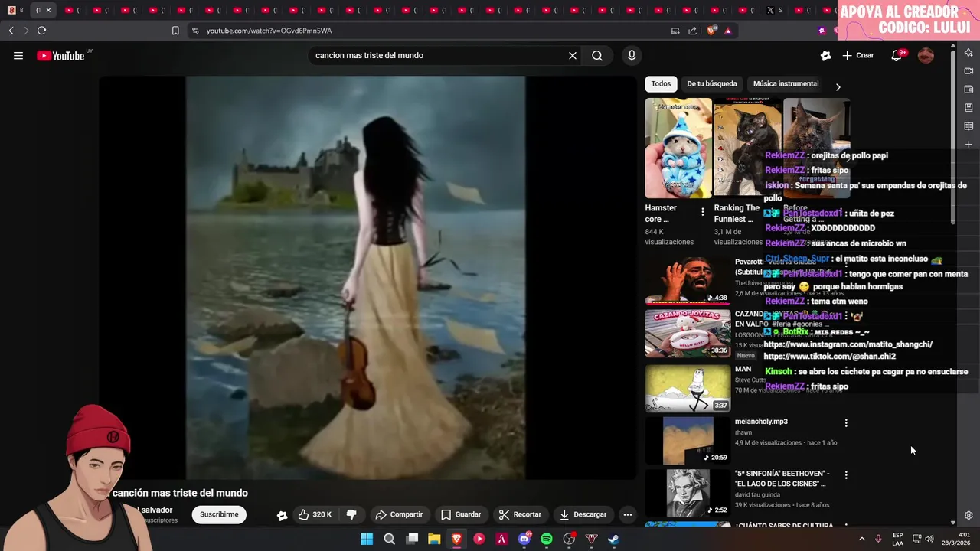Viewport: 980px width, 551px height.
Task: Dislike the video with thumbs-down
Action: [351, 514]
